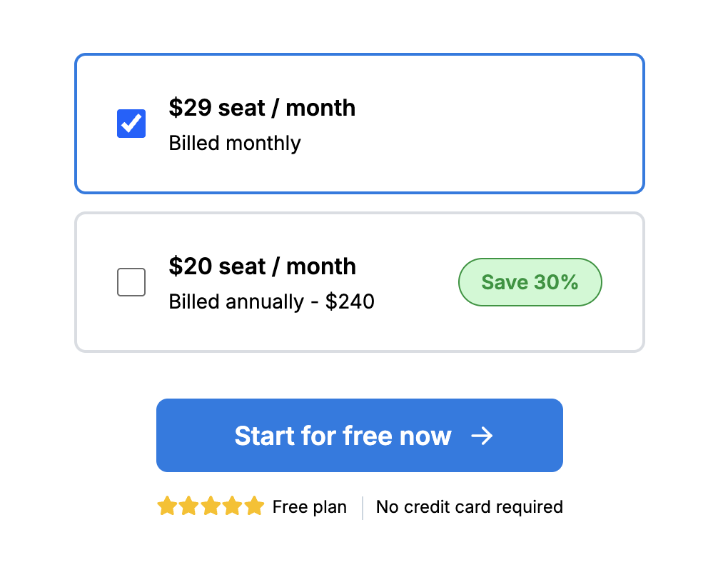Click the Save 30% badge
728x570 pixels.
(x=530, y=281)
